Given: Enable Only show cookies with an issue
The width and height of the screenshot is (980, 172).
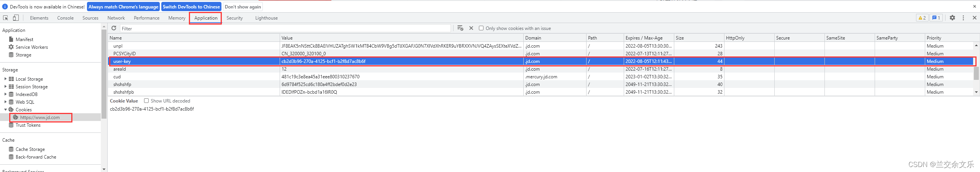Looking at the screenshot, I should pyautogui.click(x=481, y=28).
